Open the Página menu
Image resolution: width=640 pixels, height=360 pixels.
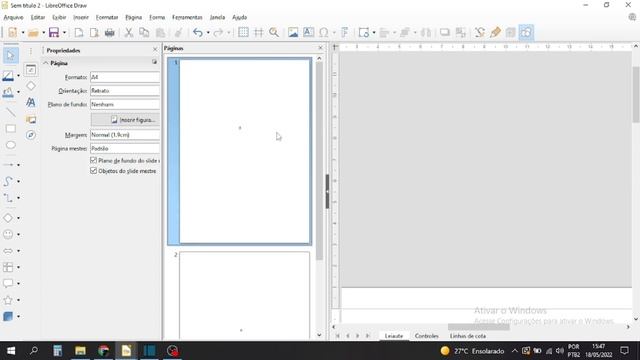[133, 17]
